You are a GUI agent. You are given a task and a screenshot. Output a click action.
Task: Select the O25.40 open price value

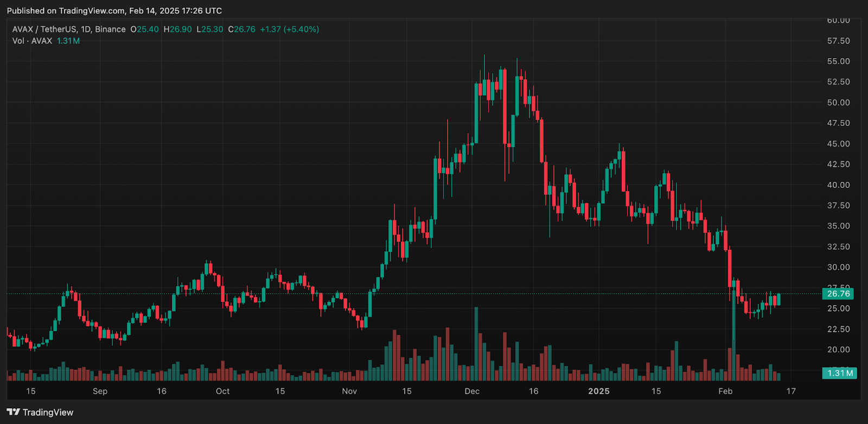click(144, 29)
